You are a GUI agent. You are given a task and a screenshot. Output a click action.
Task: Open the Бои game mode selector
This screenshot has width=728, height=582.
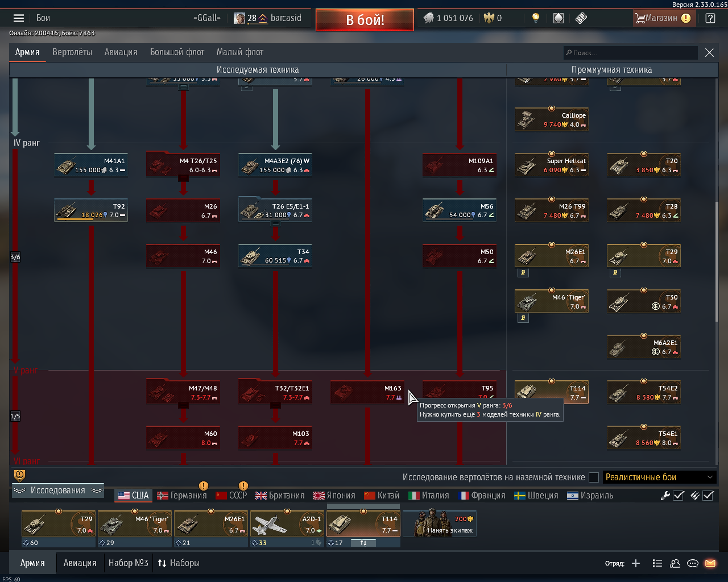43,18
